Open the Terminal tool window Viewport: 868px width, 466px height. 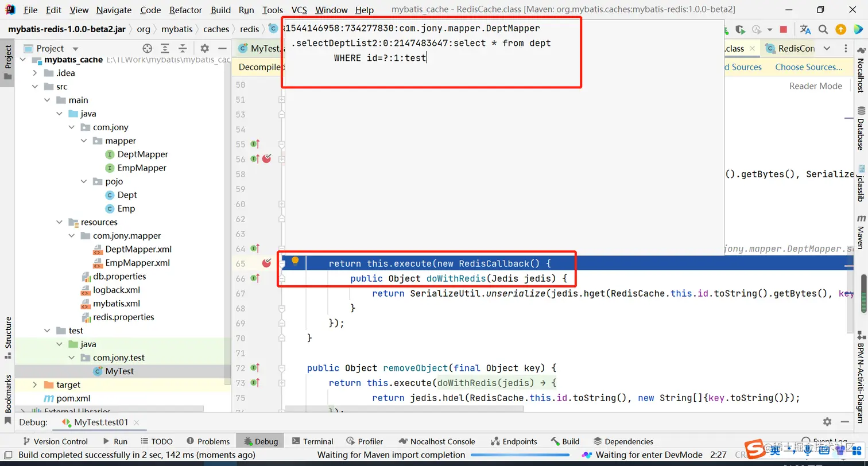point(312,441)
